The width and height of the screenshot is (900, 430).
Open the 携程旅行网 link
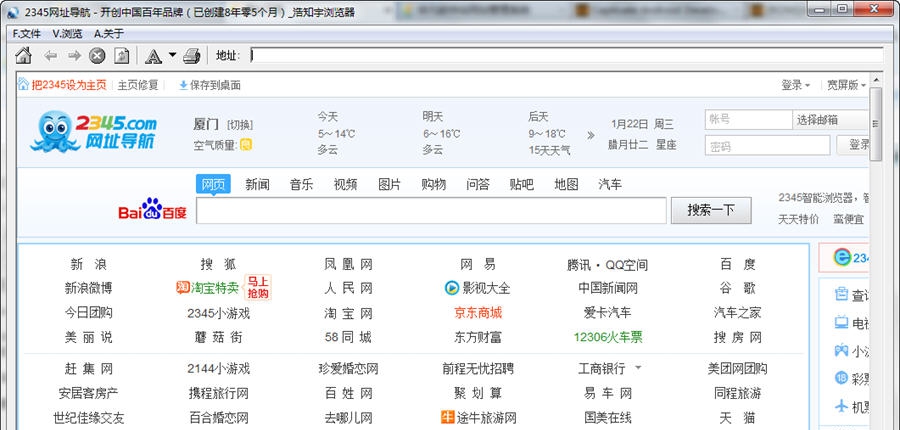click(219, 393)
